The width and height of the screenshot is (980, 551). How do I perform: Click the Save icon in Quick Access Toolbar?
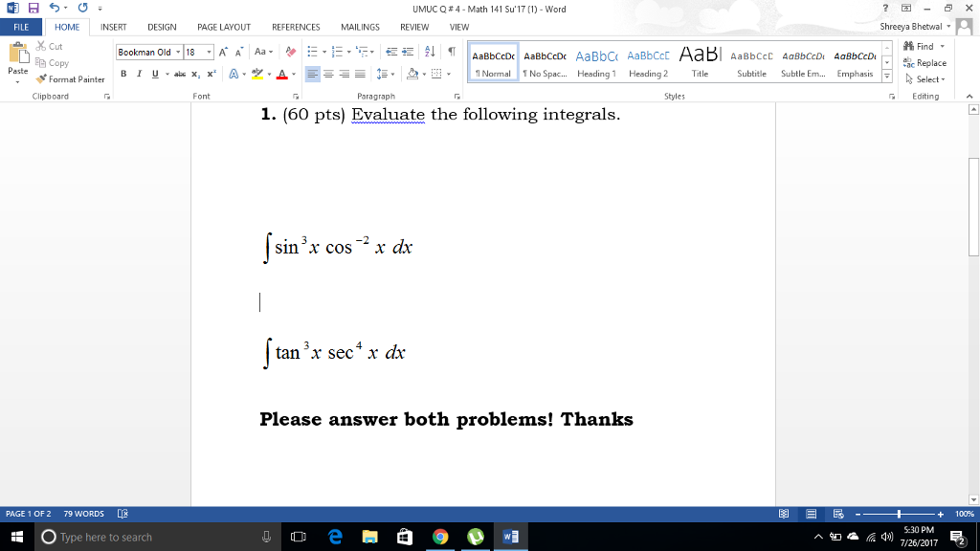pos(34,9)
